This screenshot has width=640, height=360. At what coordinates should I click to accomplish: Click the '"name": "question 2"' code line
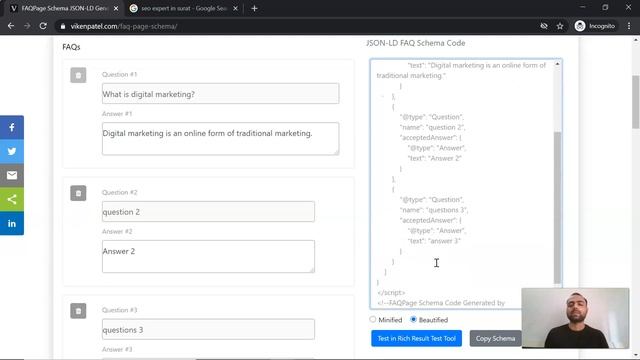pos(432,127)
